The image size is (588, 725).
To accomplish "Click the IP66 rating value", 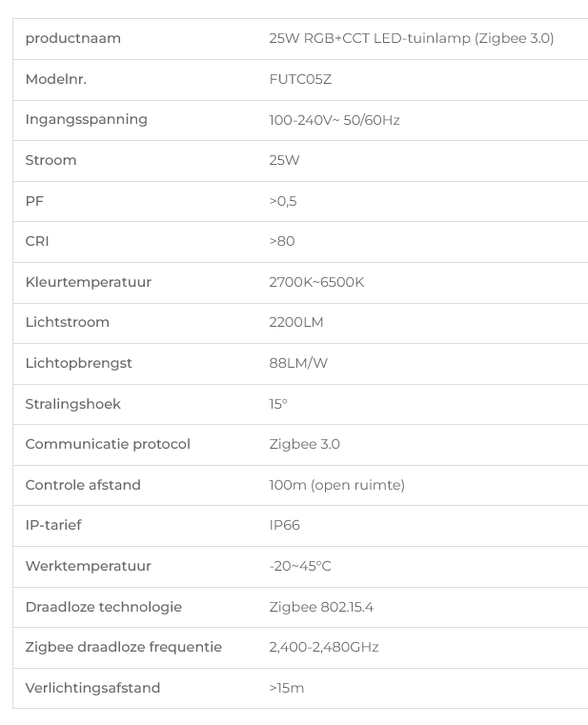I will pos(285,525).
